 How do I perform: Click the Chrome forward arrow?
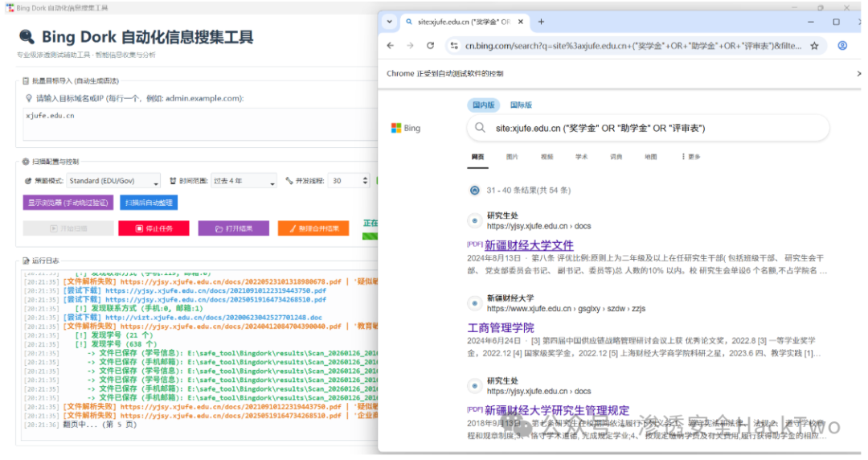(x=410, y=46)
